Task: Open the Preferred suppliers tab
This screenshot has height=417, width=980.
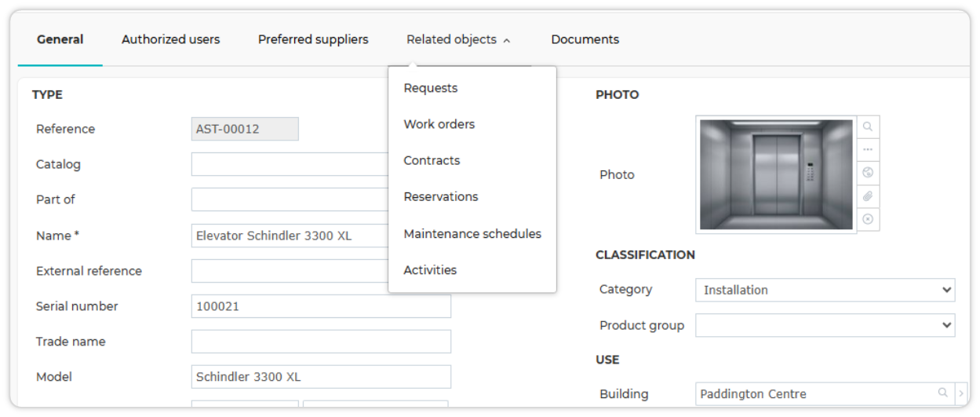Action: [x=313, y=39]
